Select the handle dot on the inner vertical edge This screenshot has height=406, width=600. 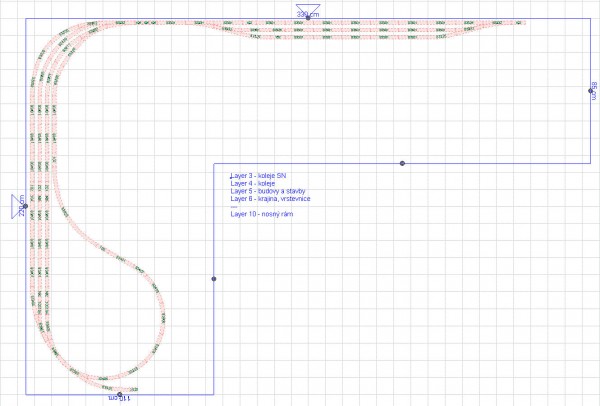click(x=213, y=279)
